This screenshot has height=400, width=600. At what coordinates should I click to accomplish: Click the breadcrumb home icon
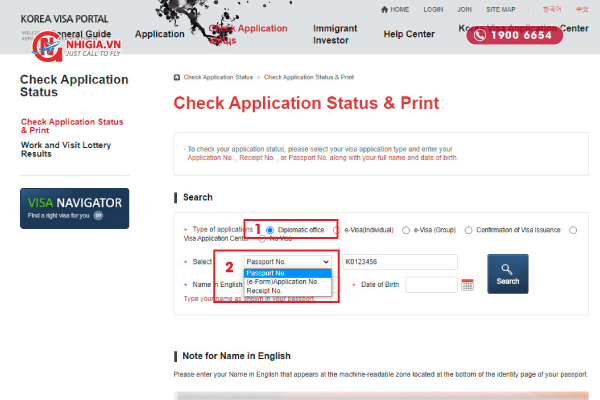click(177, 76)
